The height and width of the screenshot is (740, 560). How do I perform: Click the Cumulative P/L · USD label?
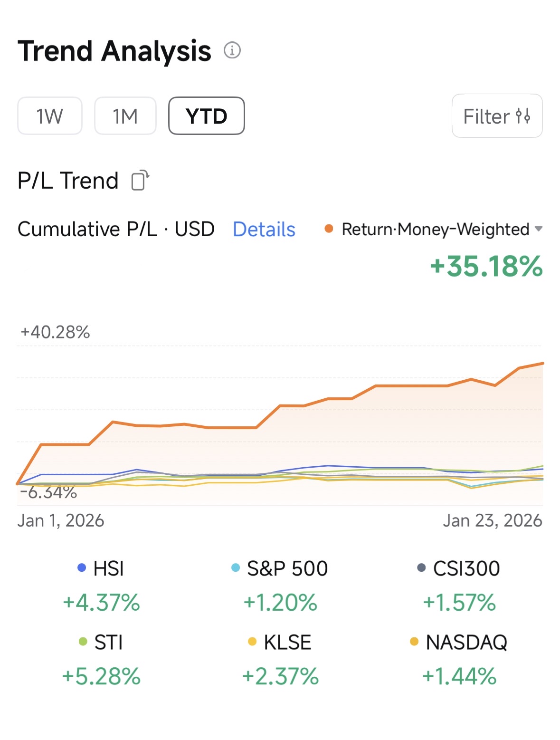[116, 229]
